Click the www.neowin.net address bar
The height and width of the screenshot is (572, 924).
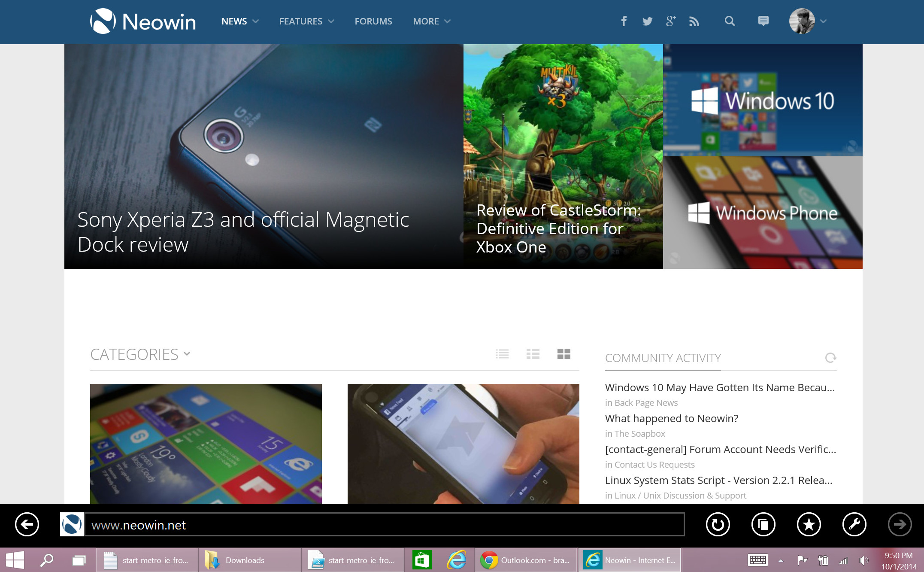click(x=385, y=524)
